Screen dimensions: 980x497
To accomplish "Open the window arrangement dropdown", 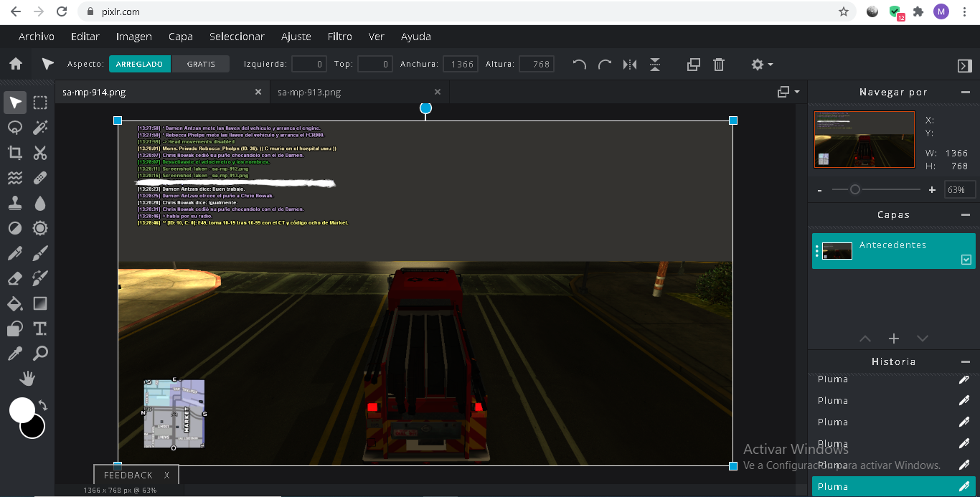I will click(x=788, y=92).
